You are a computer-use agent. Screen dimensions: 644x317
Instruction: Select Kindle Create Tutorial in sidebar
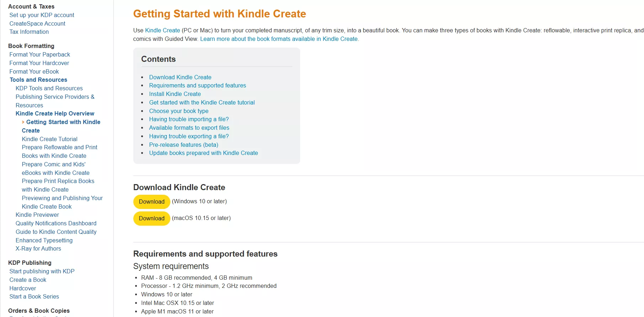(x=49, y=139)
